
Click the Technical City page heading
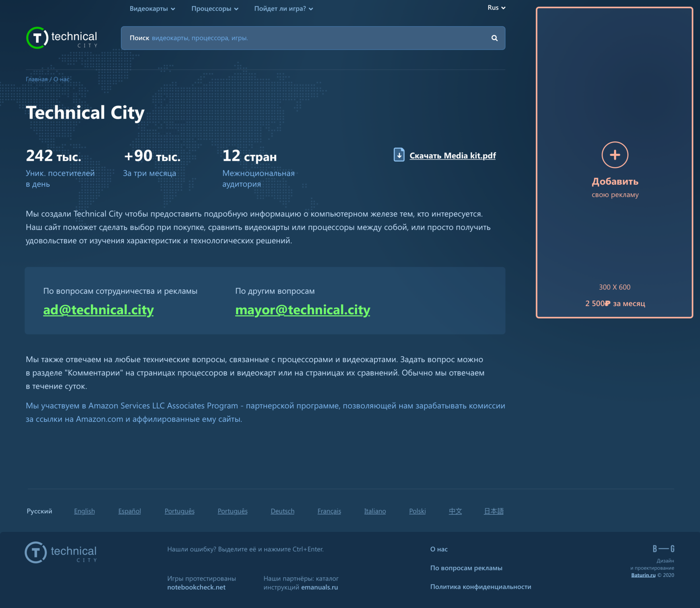85,112
